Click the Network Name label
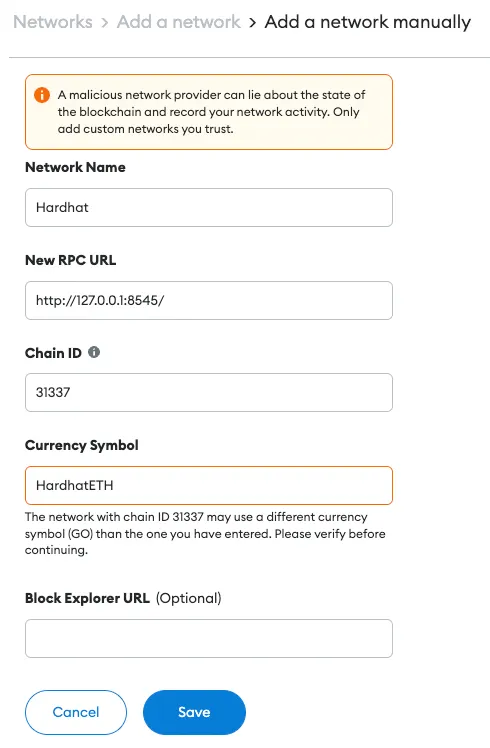Viewport: 490px width, 748px height. point(75,167)
